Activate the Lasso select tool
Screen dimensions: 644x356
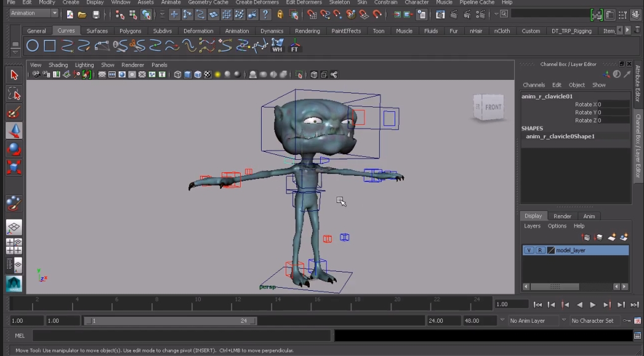point(14,94)
